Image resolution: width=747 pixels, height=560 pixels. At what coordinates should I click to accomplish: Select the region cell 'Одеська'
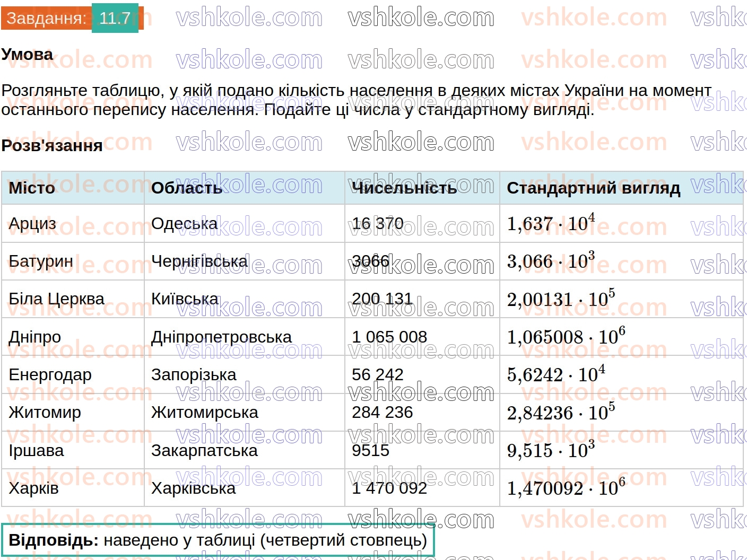(185, 223)
